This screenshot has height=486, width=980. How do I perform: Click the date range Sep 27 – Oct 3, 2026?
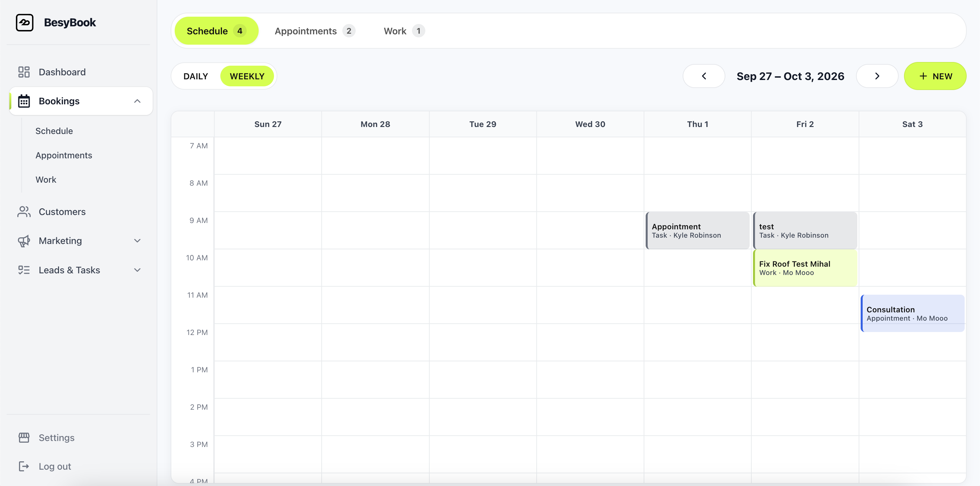[790, 76]
